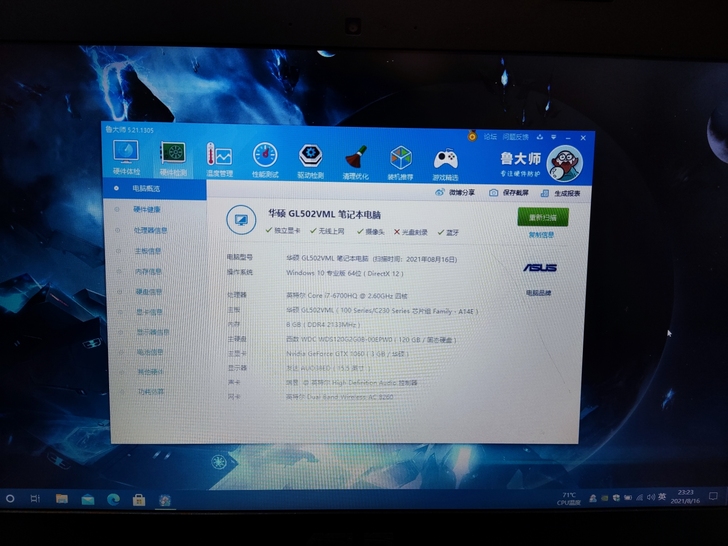This screenshot has height=546, width=728.
Task: Open Task View on taskbar
Action: click(x=35, y=499)
